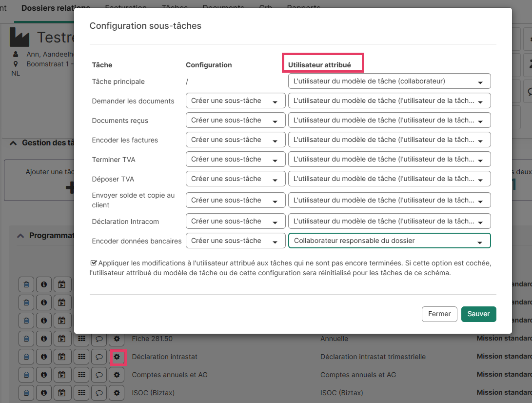The width and height of the screenshot is (532, 403).
Task: Click the 'Encoder données bancaires' label
Action: [137, 241]
